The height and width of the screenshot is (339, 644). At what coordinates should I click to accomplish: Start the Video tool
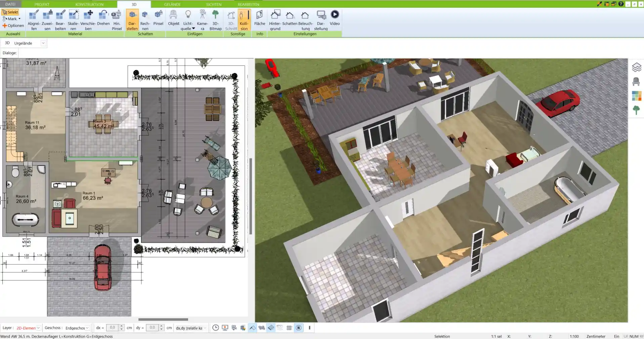pyautogui.click(x=335, y=17)
